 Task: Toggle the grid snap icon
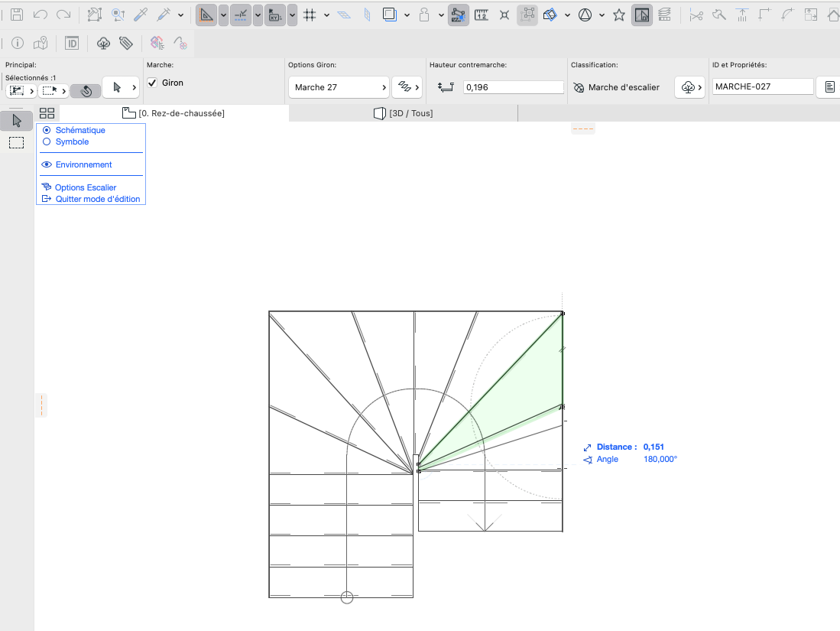pos(310,15)
